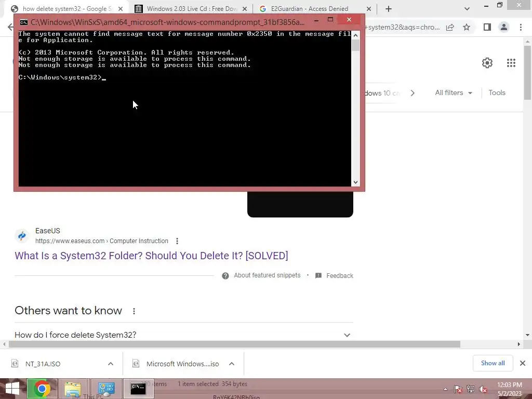Click the command prompt title bar
The height and width of the screenshot is (399, 532).
(167, 22)
